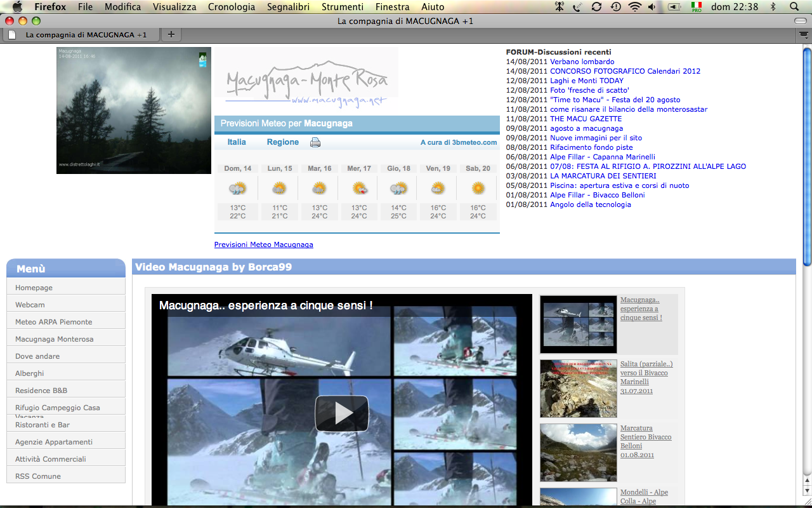Open Meteo ARPA Piemonte menu entry
Viewport: 812px width, 508px height.
coord(66,322)
